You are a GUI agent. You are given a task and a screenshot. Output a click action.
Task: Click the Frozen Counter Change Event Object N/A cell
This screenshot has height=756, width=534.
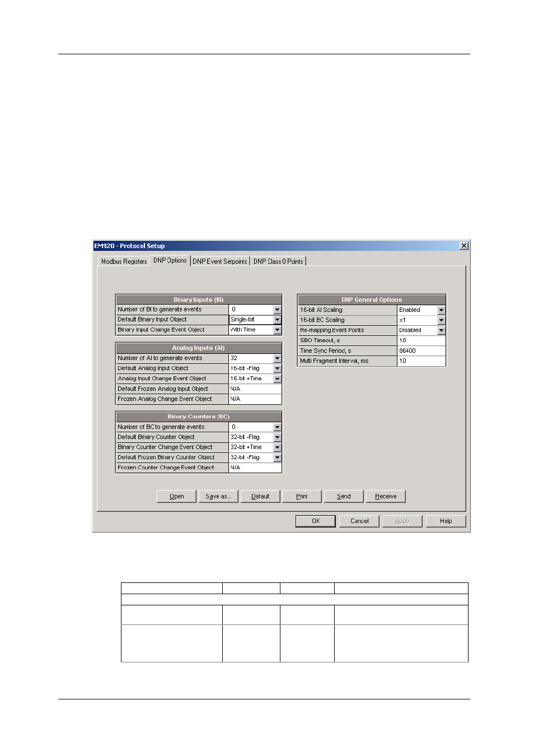coord(255,468)
